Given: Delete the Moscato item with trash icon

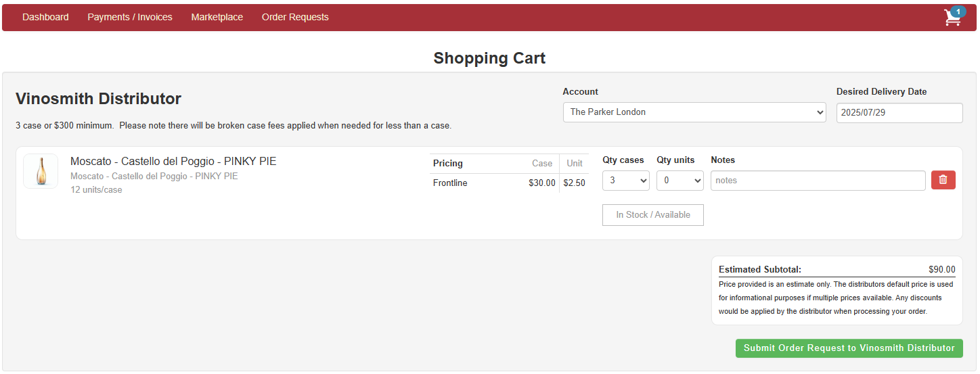Looking at the screenshot, I should point(943,180).
